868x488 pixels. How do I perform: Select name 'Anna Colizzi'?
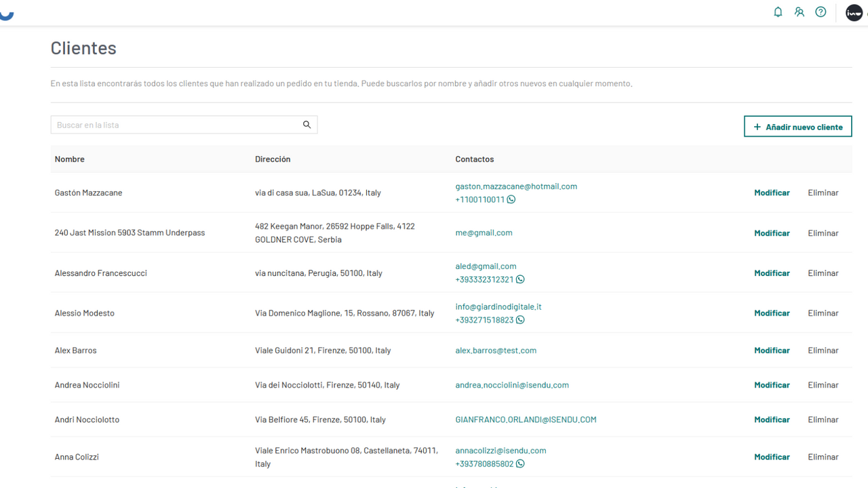pos(77,457)
